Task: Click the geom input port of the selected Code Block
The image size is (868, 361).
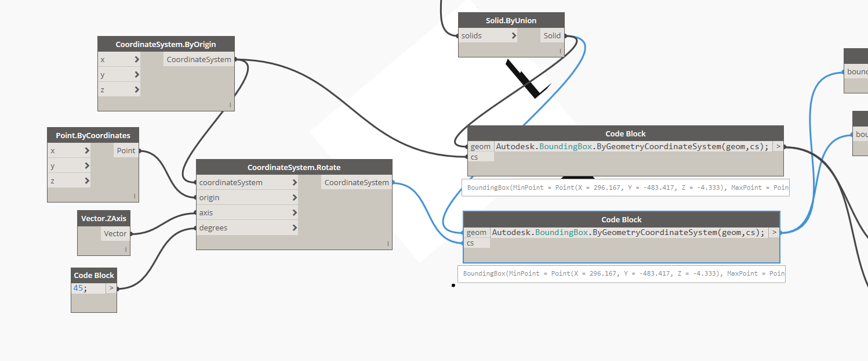Action: [477, 232]
